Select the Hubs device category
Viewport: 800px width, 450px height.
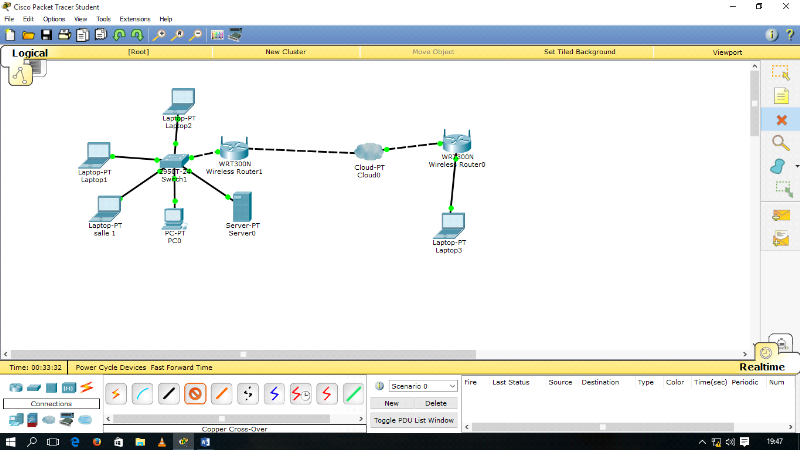click(52, 388)
